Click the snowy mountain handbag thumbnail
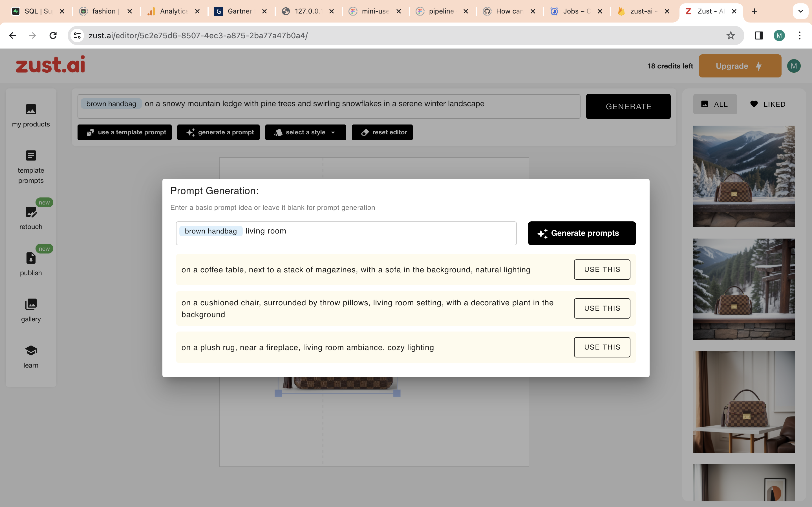 [744, 177]
